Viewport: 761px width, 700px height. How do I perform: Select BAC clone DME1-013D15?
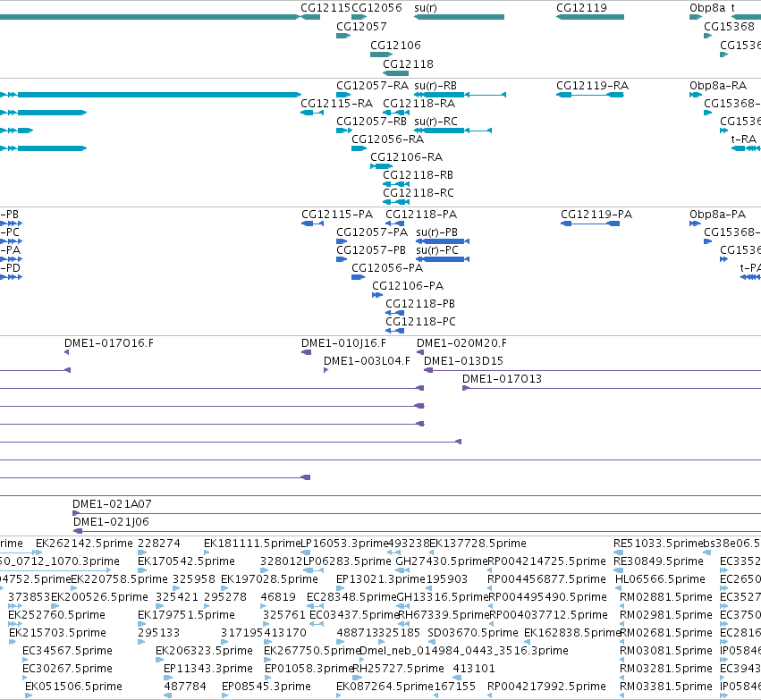pyautogui.click(x=463, y=362)
